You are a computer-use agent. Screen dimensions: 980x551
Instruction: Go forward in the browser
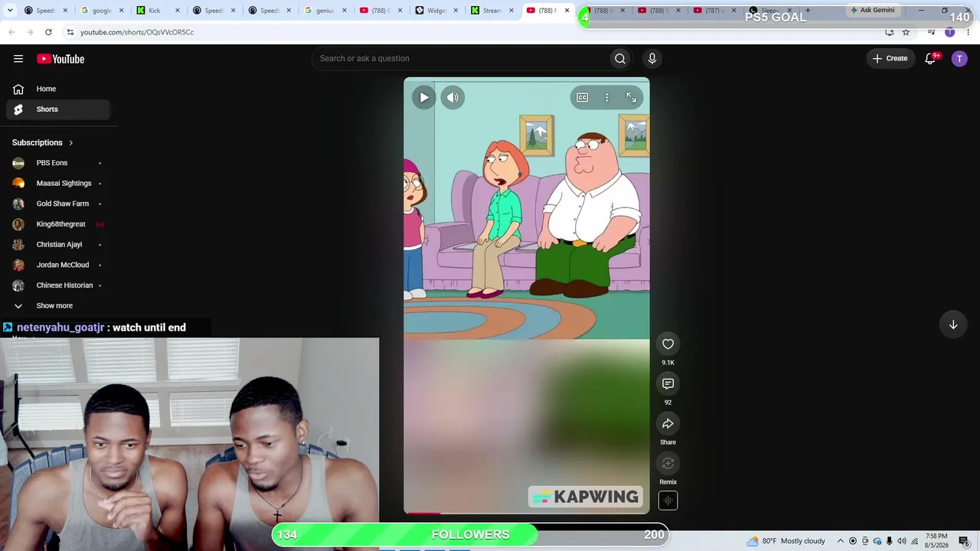(x=30, y=32)
